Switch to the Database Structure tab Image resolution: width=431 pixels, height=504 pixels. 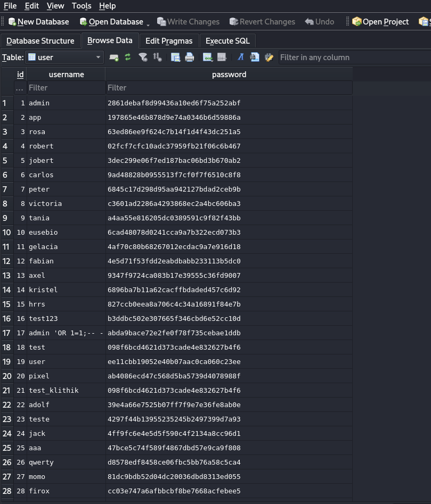(40, 41)
